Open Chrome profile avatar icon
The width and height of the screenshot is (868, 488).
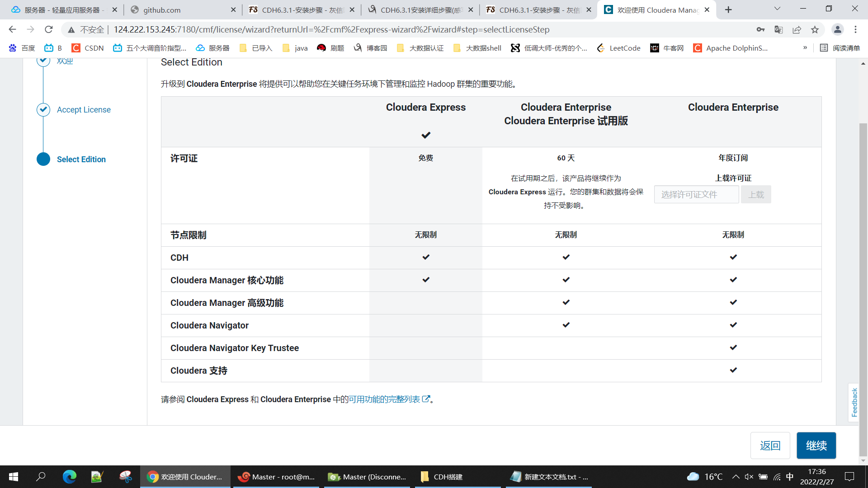coord(837,29)
